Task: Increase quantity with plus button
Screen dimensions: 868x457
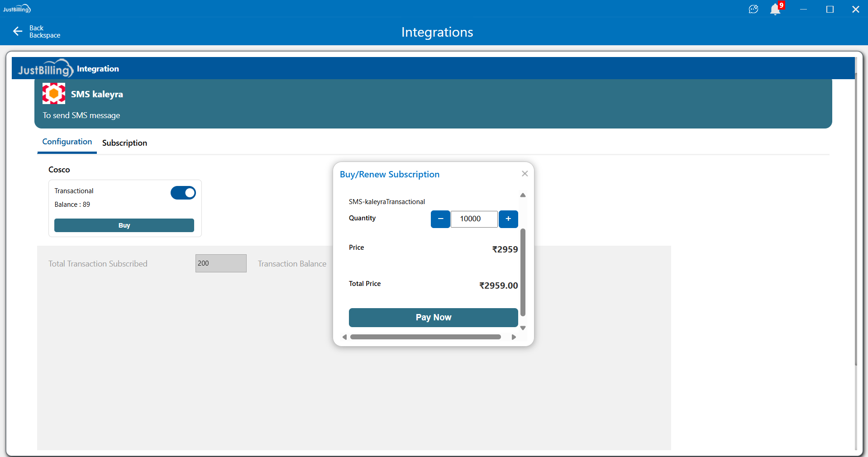Action: pos(508,219)
